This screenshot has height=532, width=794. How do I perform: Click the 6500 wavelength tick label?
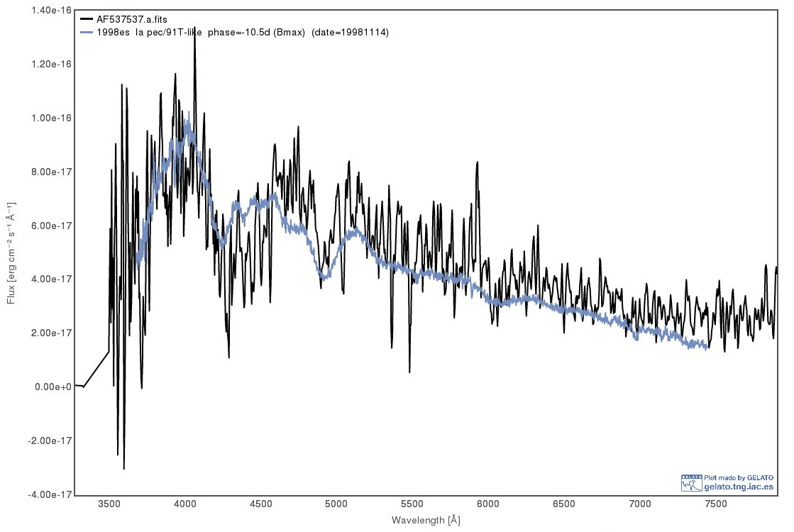pos(564,504)
